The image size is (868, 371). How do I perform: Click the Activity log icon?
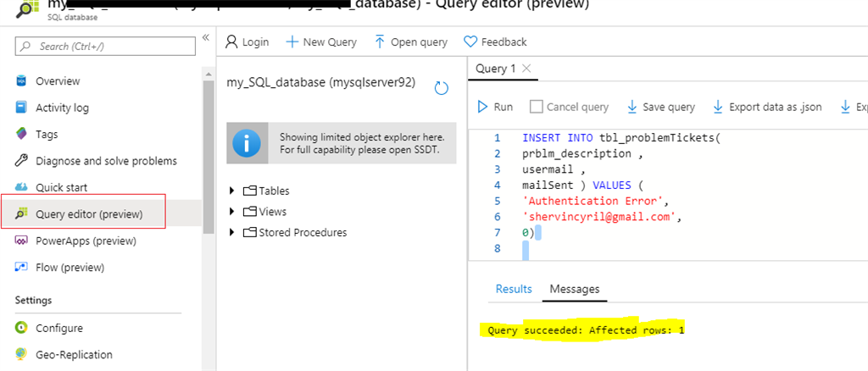[21, 108]
